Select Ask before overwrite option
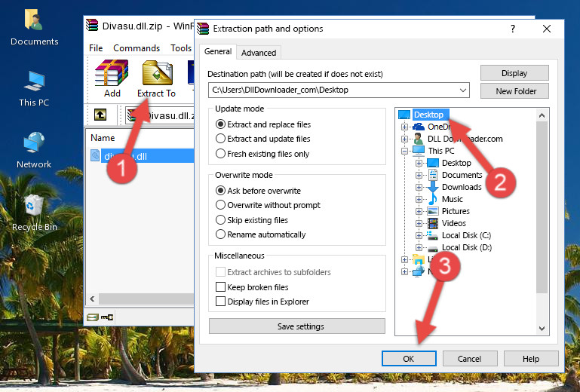The height and width of the screenshot is (392, 580). pos(220,191)
